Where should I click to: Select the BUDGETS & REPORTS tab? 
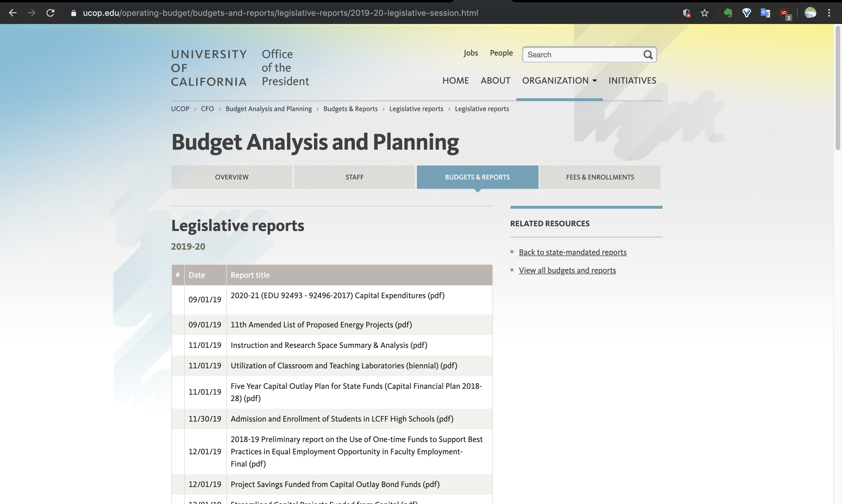[x=477, y=177]
